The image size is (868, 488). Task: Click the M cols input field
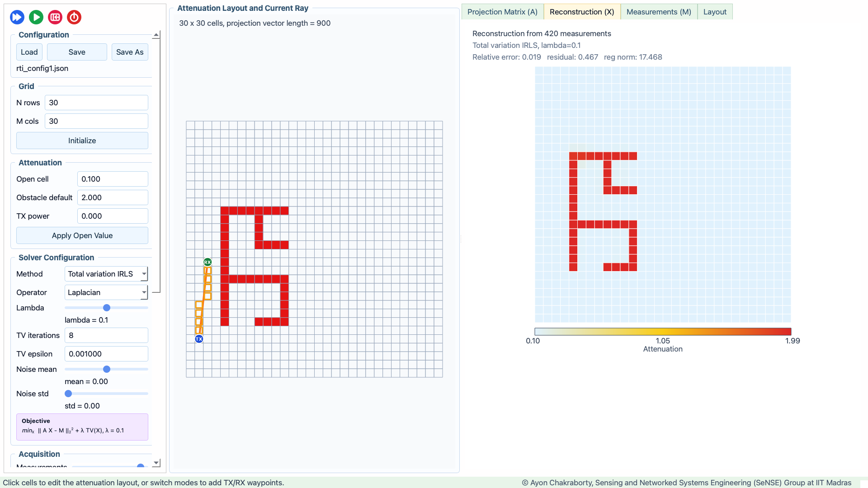[x=96, y=121]
